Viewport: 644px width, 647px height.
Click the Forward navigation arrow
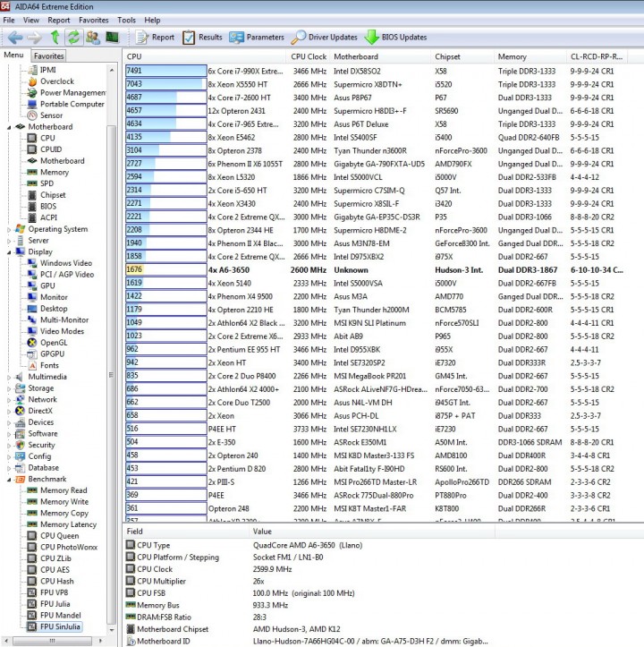(x=34, y=38)
